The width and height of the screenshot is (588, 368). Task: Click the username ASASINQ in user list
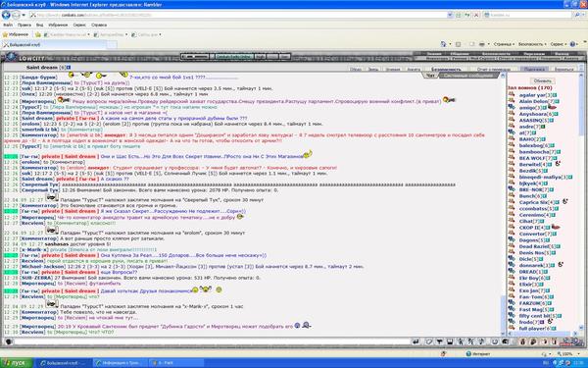click(x=530, y=121)
